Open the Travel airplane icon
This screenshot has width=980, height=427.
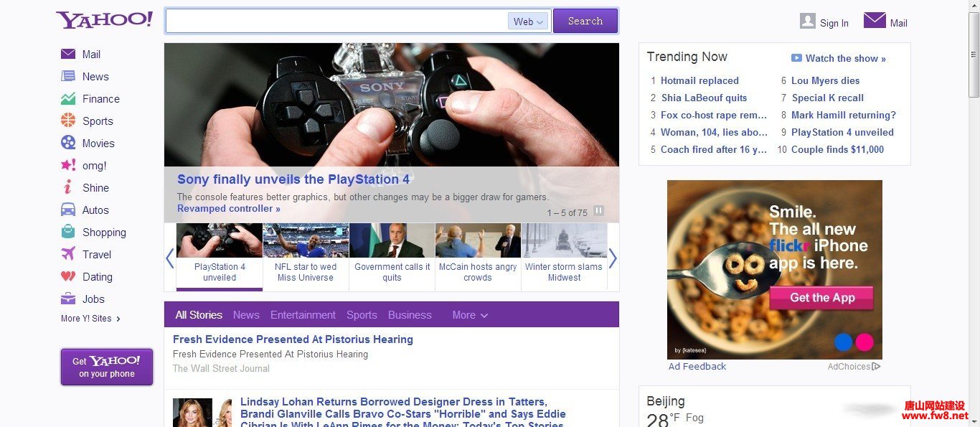(68, 254)
